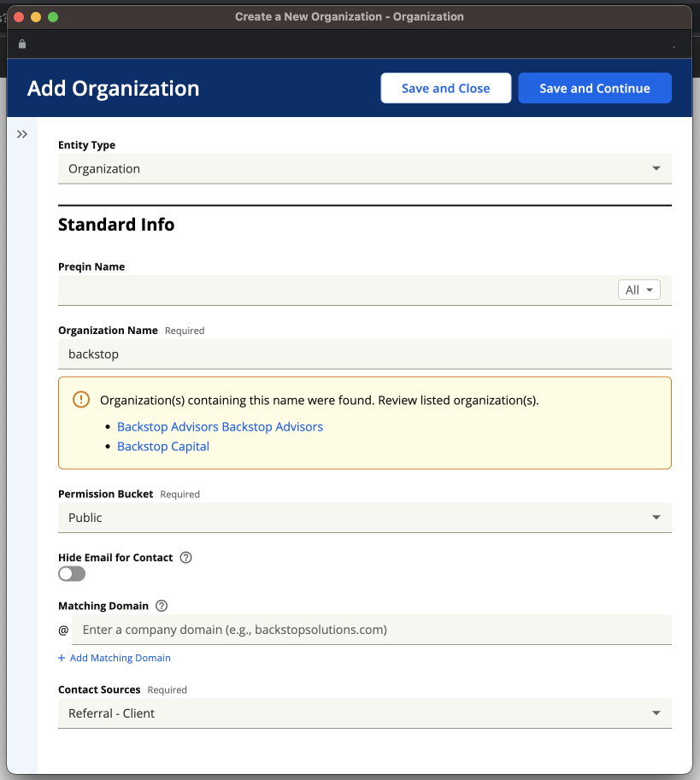Open Backstop Capital organization link
Viewport: 700px width, 780px height.
pos(163,447)
